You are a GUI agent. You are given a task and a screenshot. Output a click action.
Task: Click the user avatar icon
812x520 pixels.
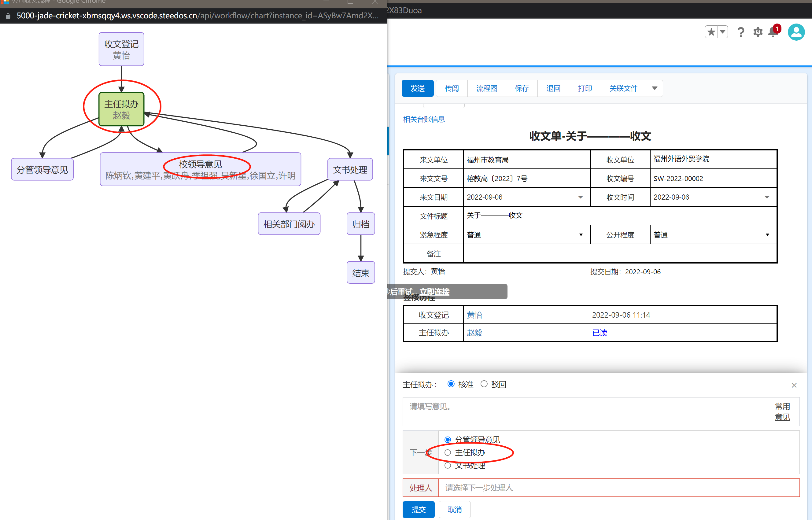pyautogui.click(x=796, y=32)
